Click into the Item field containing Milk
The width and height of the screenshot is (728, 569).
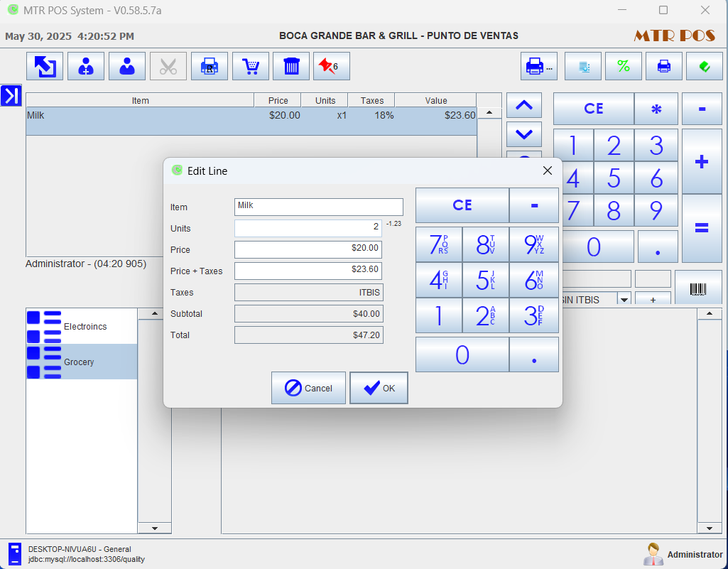click(318, 207)
